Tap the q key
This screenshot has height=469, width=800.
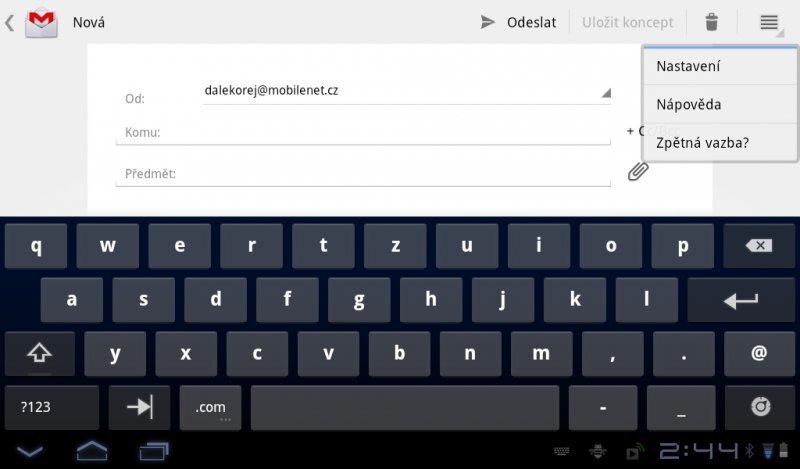click(36, 246)
